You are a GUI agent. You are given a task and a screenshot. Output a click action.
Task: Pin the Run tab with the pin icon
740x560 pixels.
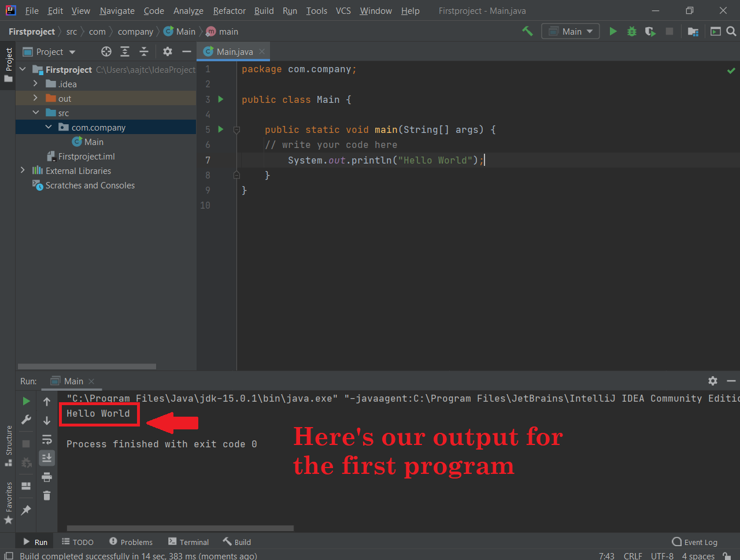coord(26,510)
